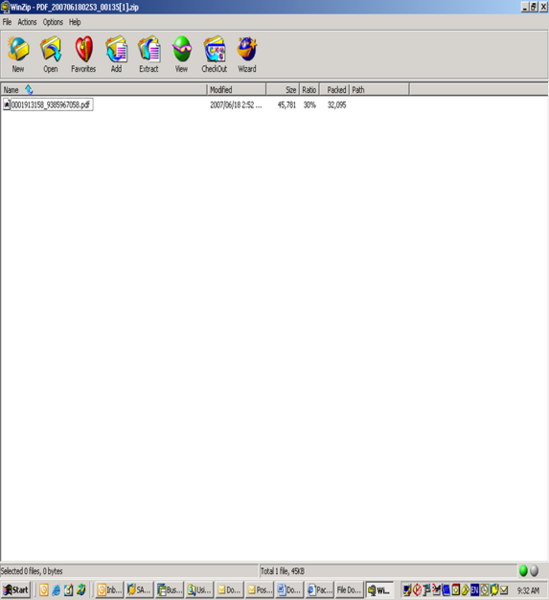Sort by the Path column header
The image size is (549, 600).
[x=379, y=90]
